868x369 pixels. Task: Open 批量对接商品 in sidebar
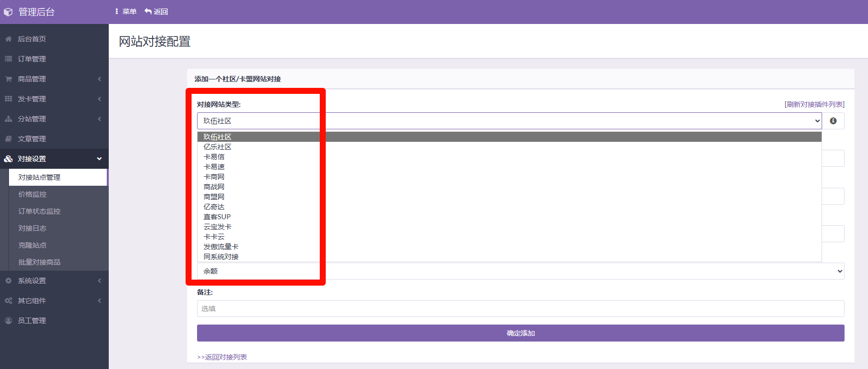click(58, 262)
